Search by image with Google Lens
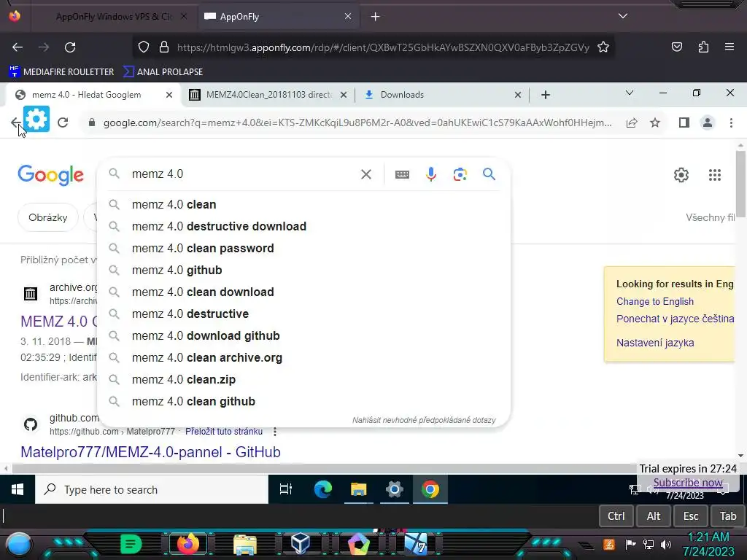This screenshot has width=747, height=560. [x=460, y=174]
